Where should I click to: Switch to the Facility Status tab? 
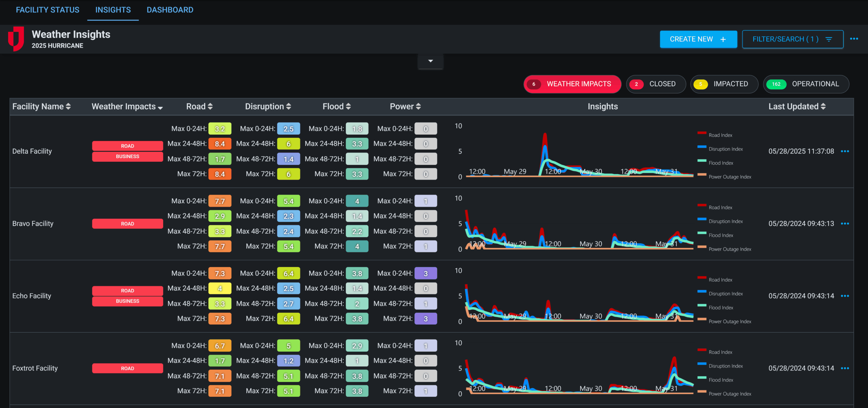coord(47,10)
